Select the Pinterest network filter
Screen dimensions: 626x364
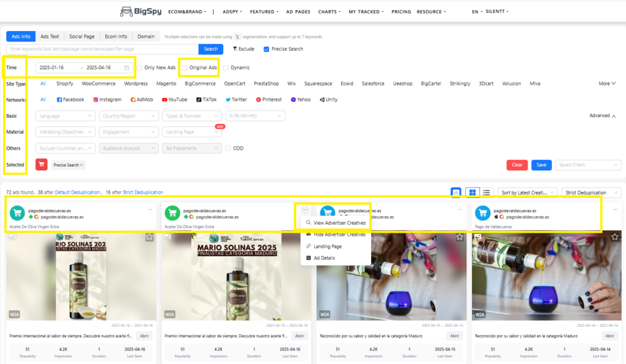tap(269, 100)
